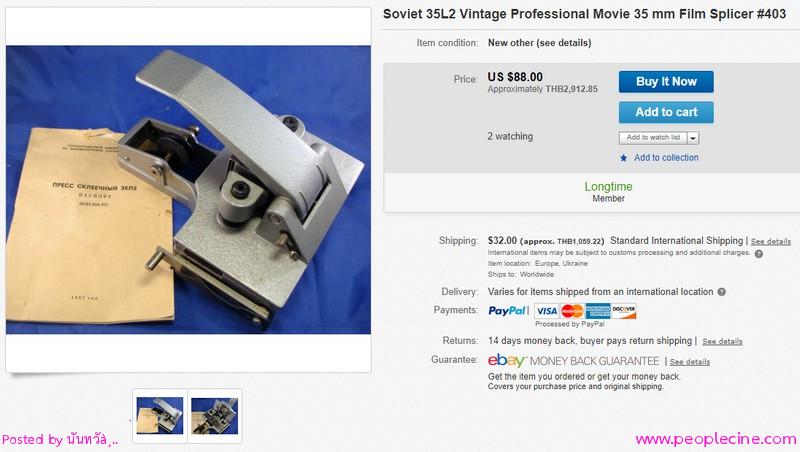
Task: Open the Add to collection link
Action: 666,158
